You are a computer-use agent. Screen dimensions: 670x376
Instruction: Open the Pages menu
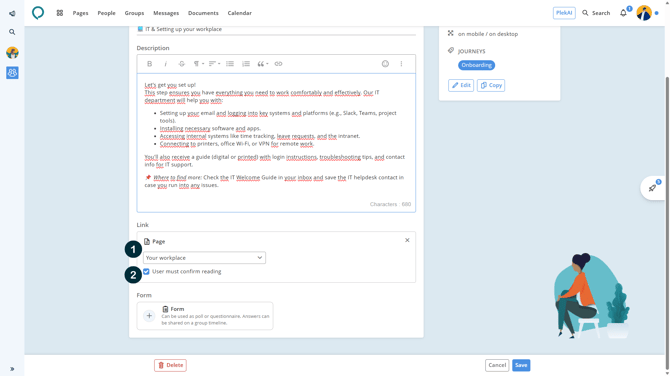coord(80,13)
